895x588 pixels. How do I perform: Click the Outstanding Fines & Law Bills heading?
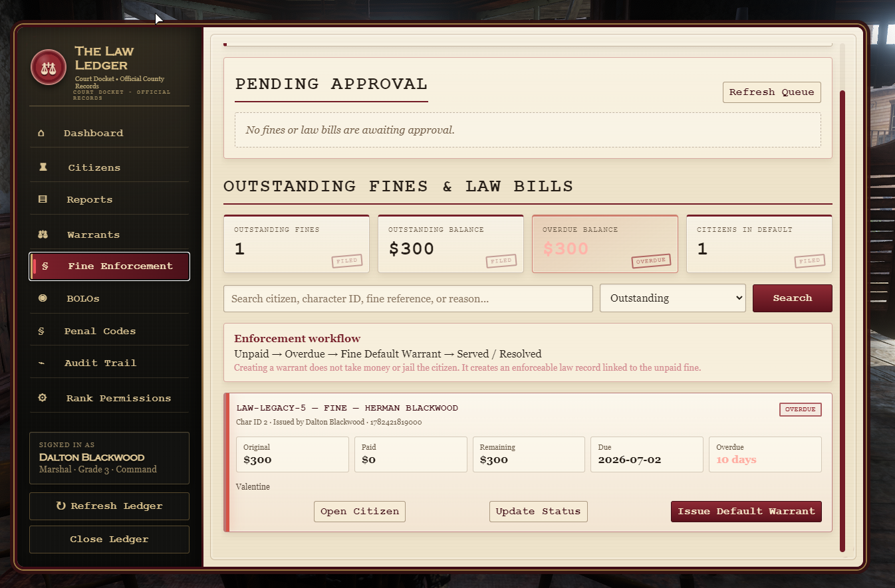pos(398,186)
